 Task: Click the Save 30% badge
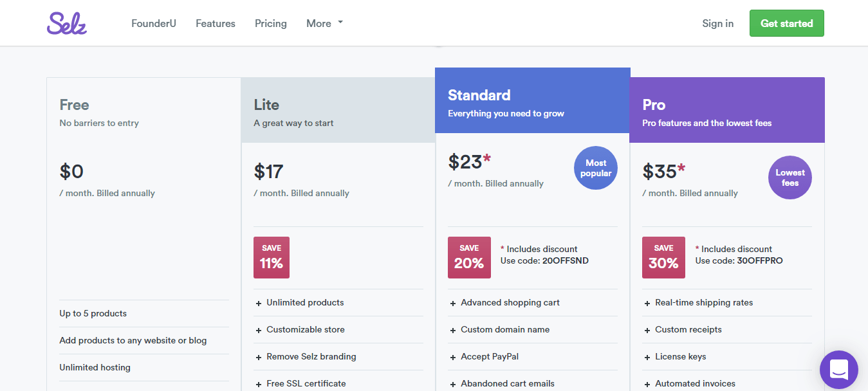coord(663,257)
